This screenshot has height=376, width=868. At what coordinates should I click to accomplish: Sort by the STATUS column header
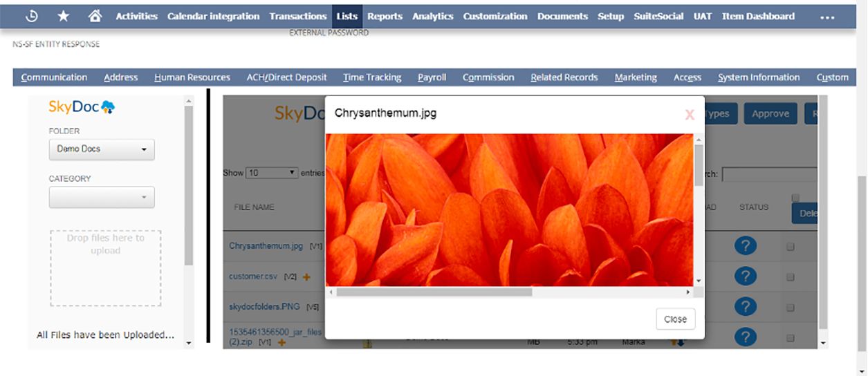point(754,207)
